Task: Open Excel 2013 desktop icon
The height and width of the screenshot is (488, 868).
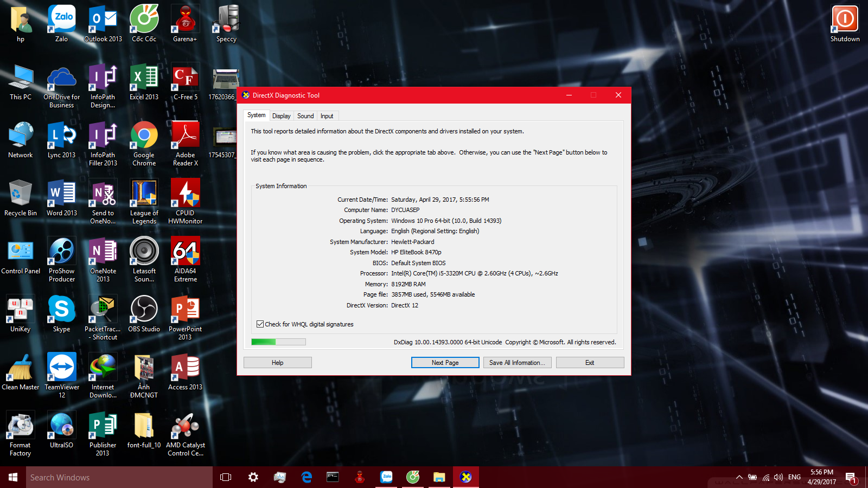Action: click(x=144, y=82)
